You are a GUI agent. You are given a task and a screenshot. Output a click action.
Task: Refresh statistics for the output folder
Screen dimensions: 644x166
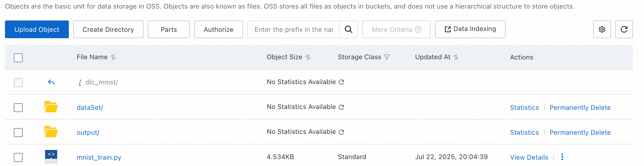[342, 132]
